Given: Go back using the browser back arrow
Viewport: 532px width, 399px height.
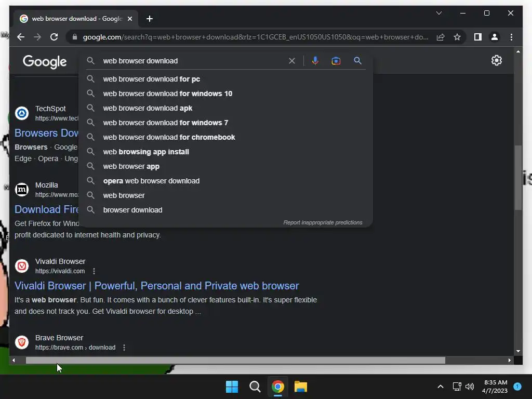Looking at the screenshot, I should 21,37.
